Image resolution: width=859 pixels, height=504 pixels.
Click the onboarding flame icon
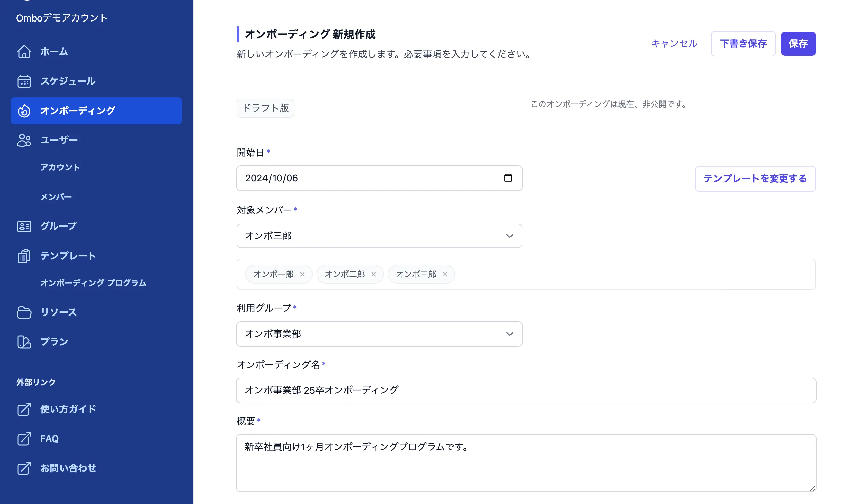(x=24, y=111)
